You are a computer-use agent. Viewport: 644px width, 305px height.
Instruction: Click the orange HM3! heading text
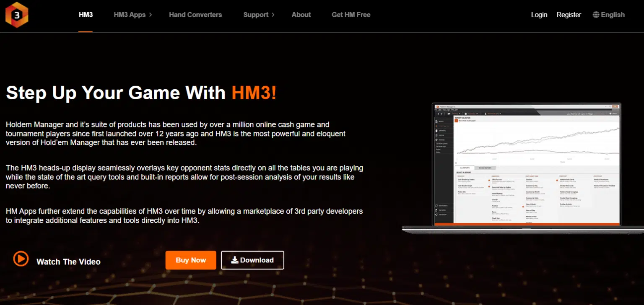pos(254,92)
